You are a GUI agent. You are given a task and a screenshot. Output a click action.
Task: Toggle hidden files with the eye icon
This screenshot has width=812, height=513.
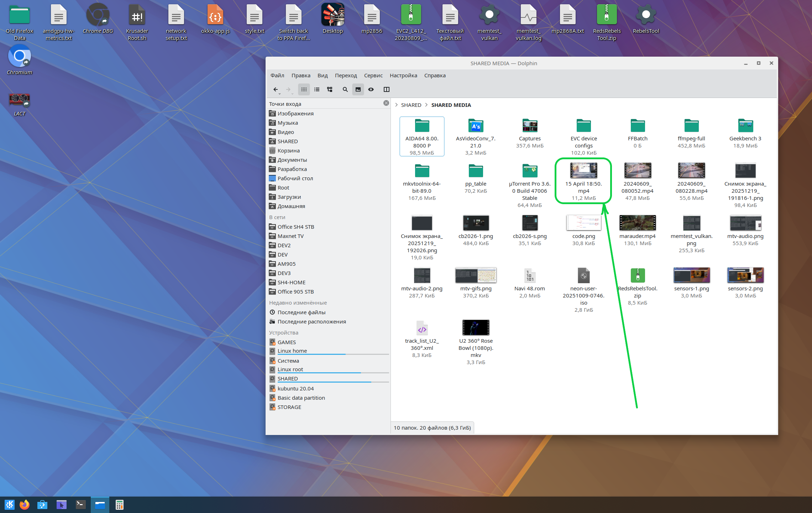point(371,89)
